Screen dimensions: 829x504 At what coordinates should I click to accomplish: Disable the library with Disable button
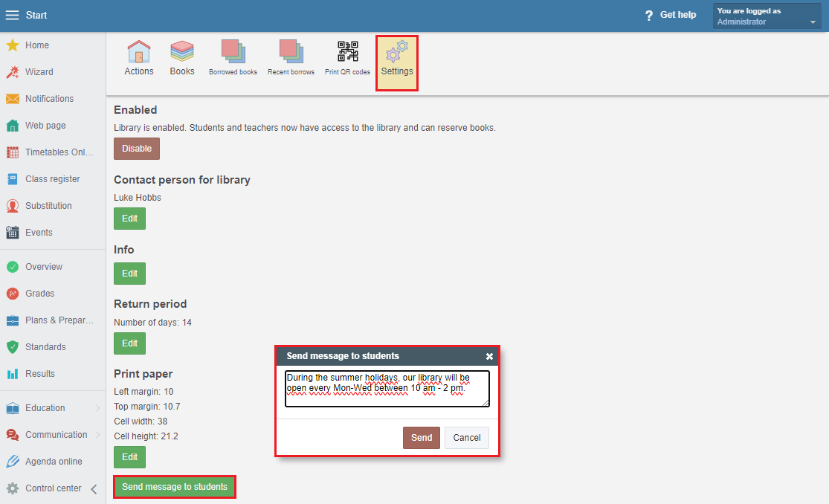tap(137, 149)
